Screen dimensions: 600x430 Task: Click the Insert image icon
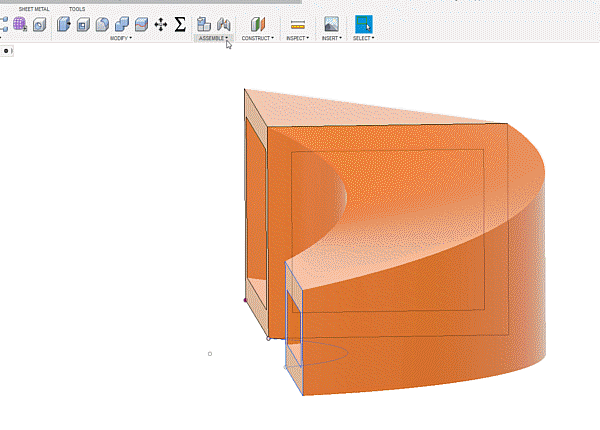(x=331, y=24)
